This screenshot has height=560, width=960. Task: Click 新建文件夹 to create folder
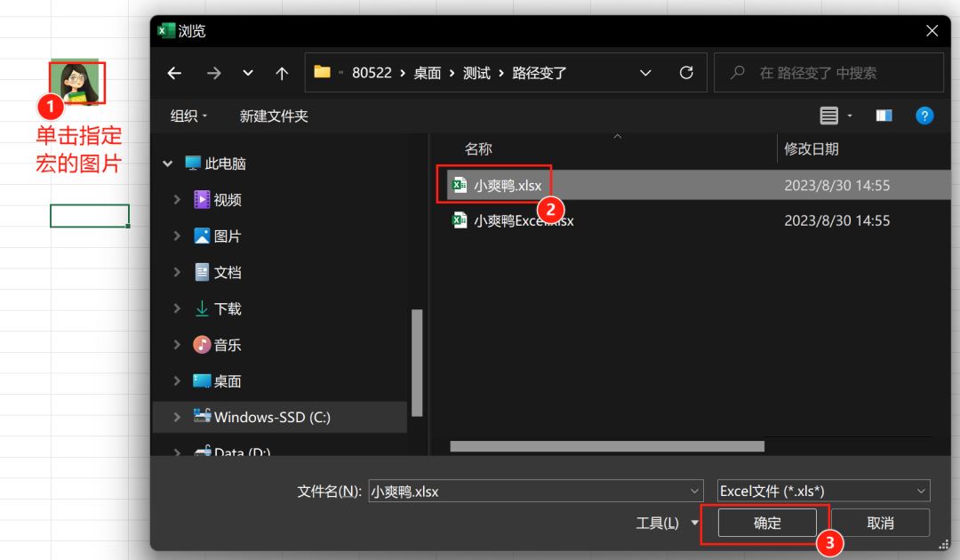click(274, 116)
